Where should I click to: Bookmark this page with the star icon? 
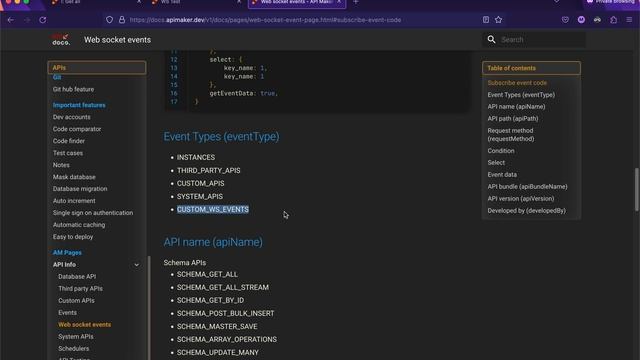click(x=498, y=20)
